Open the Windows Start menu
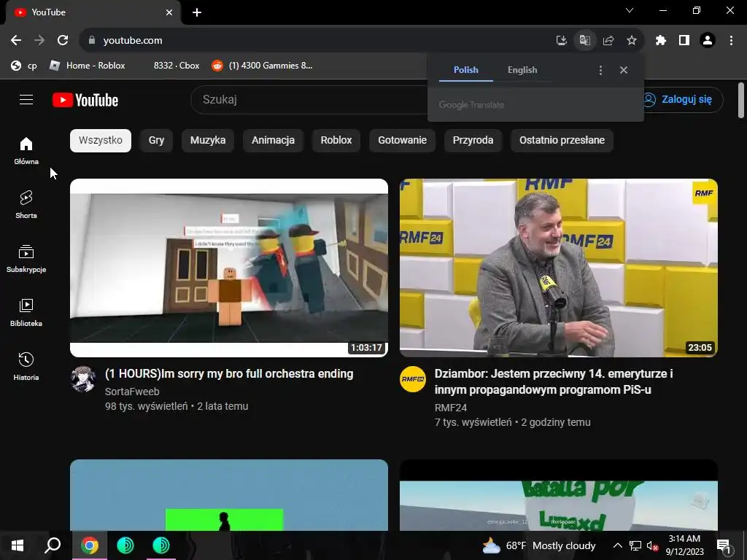This screenshot has height=560, width=747. [x=18, y=545]
